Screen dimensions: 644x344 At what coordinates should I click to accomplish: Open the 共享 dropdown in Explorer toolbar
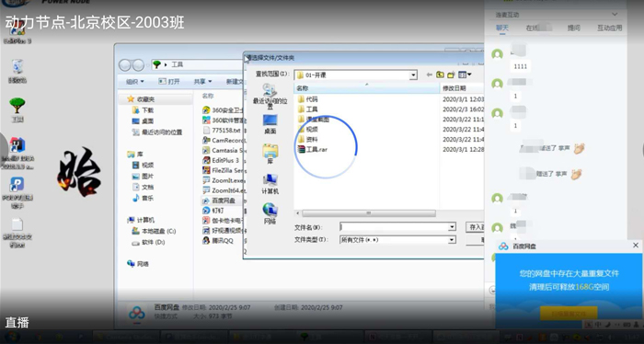pyautogui.click(x=202, y=82)
